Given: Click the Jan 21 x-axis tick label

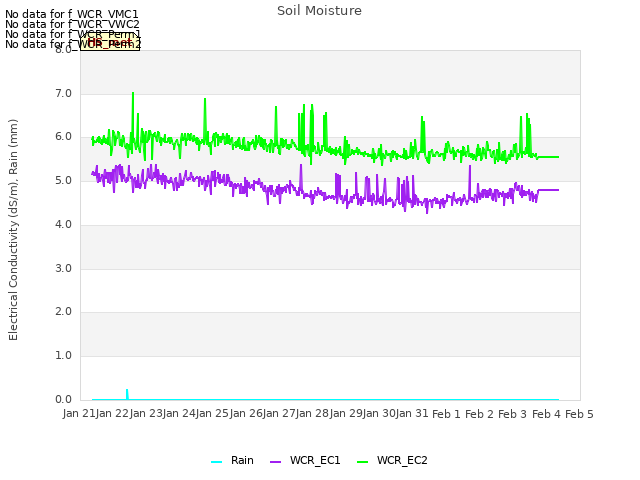Looking at the screenshot, I should coord(79,413).
